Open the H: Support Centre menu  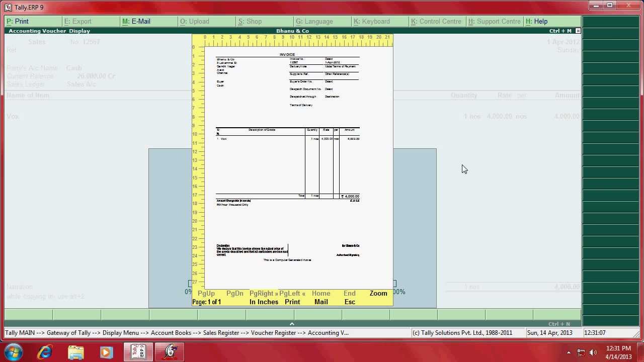[495, 22]
